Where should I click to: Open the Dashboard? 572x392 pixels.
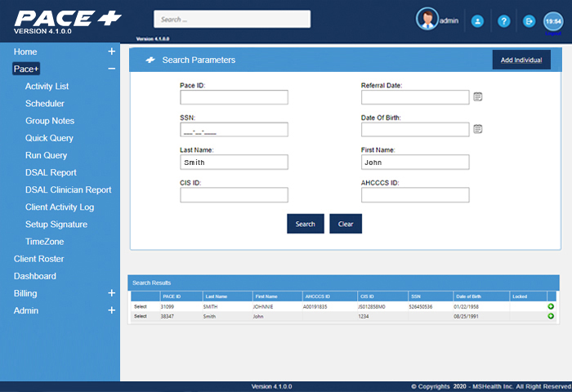click(35, 276)
